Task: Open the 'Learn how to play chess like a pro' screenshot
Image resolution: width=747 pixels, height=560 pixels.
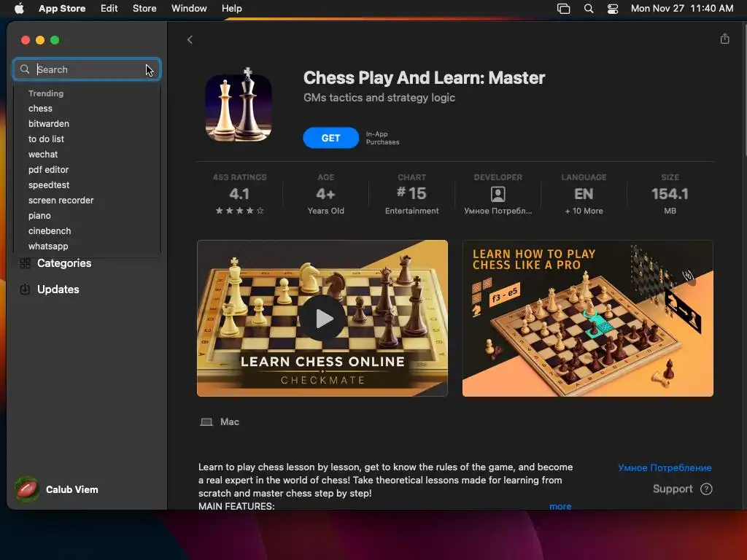Action: [x=587, y=318]
